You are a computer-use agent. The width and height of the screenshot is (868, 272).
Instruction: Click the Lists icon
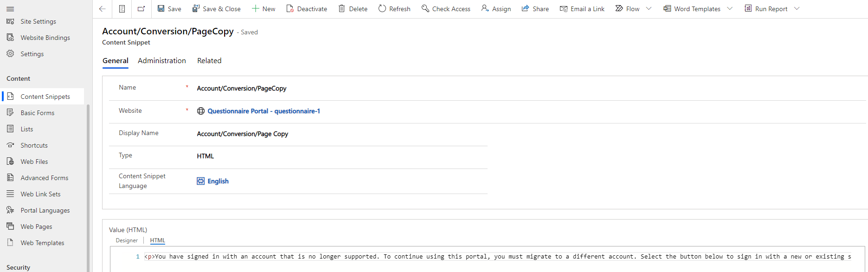(x=10, y=129)
